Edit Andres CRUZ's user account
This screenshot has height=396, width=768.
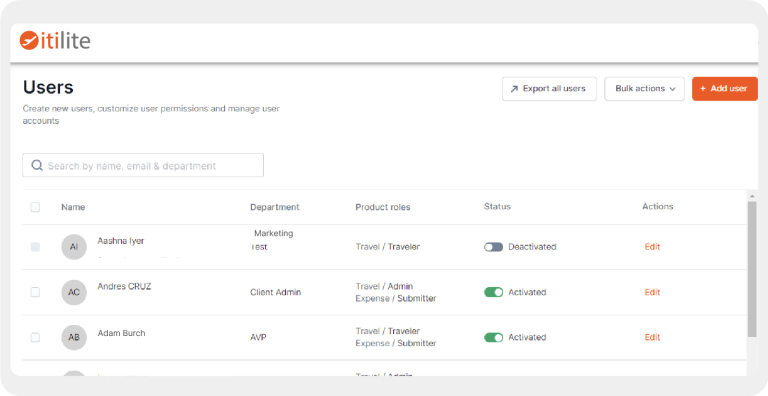point(652,292)
